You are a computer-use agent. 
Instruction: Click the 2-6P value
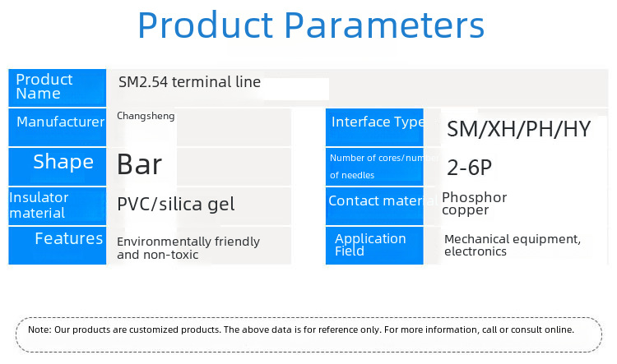[x=470, y=168]
